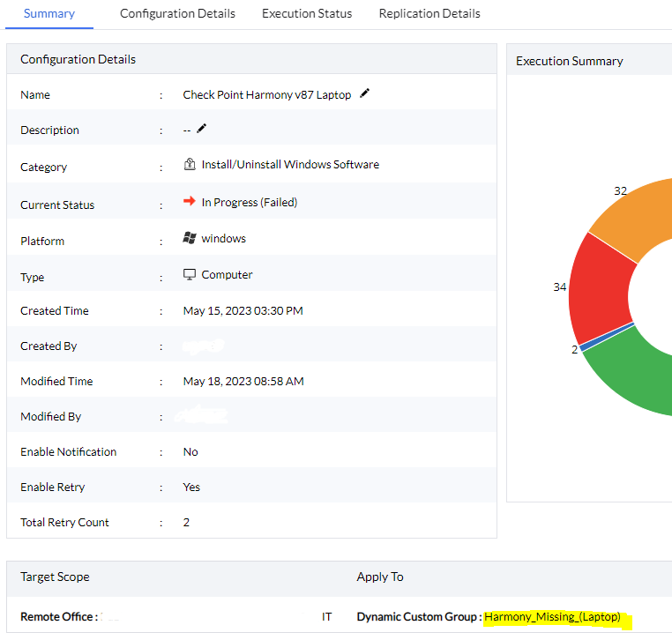Viewport: 672px width, 640px height.
Task: Click the Computer type text
Action: pyautogui.click(x=227, y=274)
